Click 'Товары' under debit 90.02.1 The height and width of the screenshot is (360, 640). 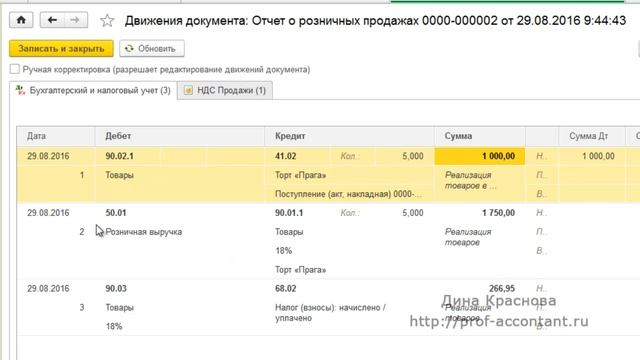(119, 175)
